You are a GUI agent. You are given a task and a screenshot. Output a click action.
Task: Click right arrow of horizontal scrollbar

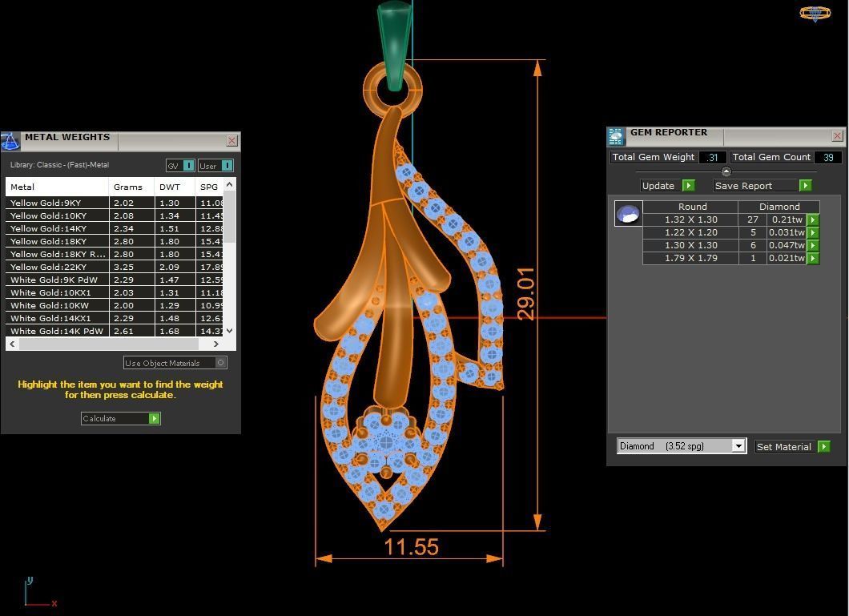tap(215, 344)
